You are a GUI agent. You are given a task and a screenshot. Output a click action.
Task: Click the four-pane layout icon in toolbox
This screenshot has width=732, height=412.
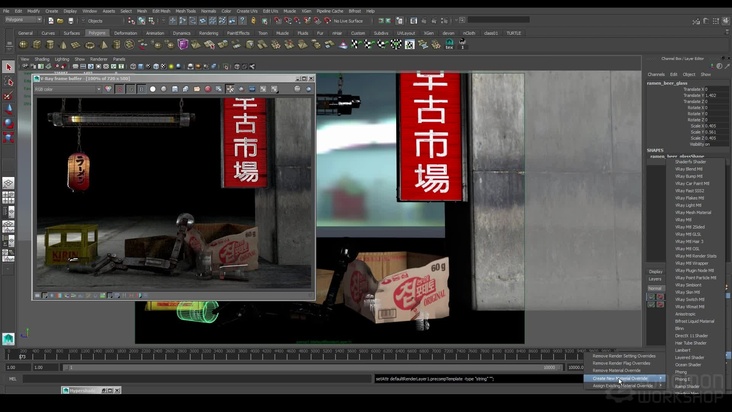(8, 197)
